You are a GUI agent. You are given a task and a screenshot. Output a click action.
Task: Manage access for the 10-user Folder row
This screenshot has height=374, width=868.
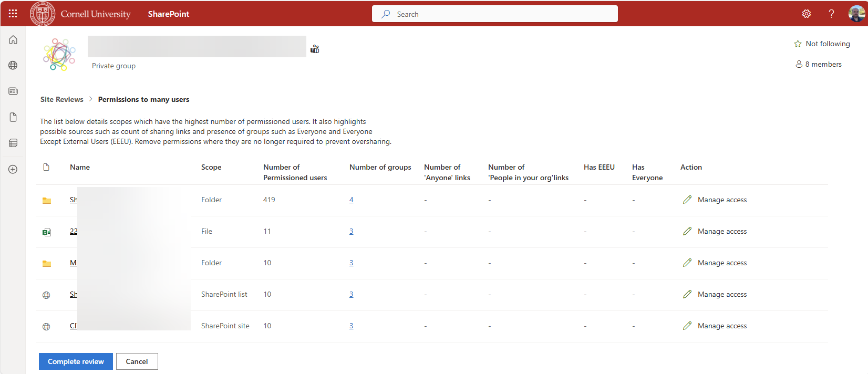(715, 263)
